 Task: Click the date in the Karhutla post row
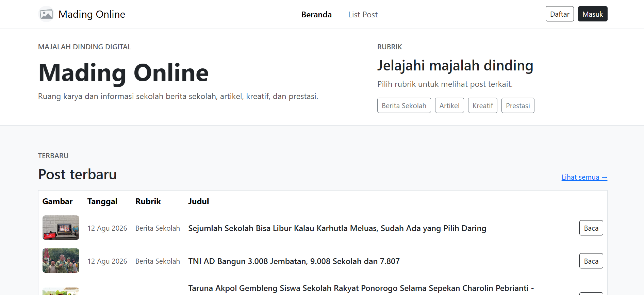pos(107,228)
